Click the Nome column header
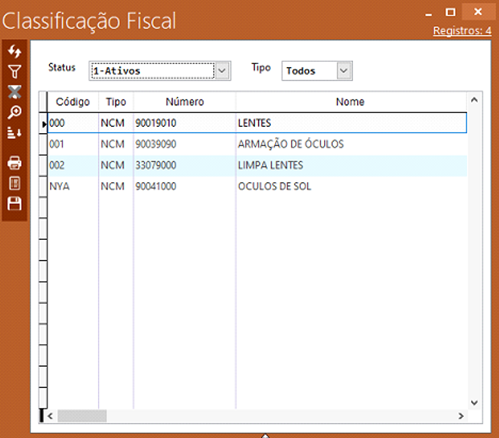Viewport: 499px width, 438px height. pos(350,102)
